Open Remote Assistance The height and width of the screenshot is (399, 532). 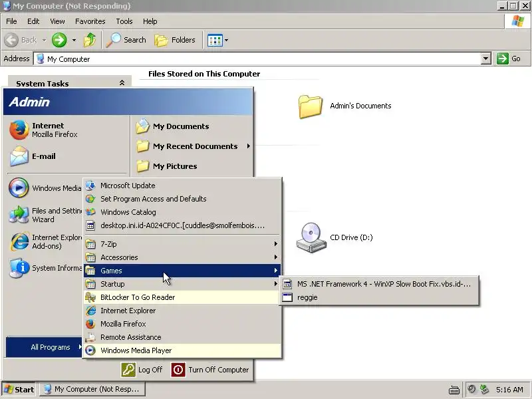[x=182, y=337]
